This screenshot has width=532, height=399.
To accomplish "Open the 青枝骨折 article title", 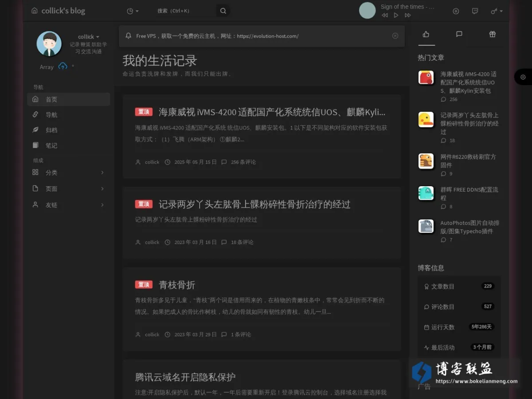I will pyautogui.click(x=177, y=285).
